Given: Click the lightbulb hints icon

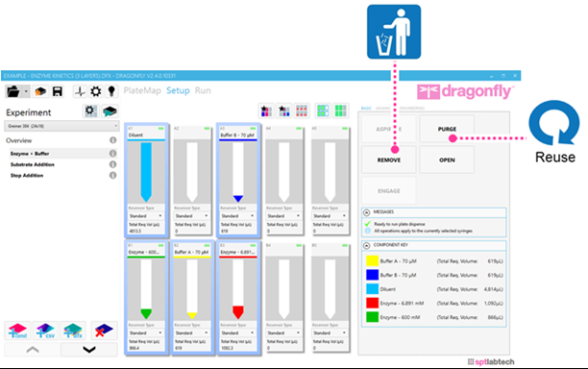Looking at the screenshot, I should 111,91.
